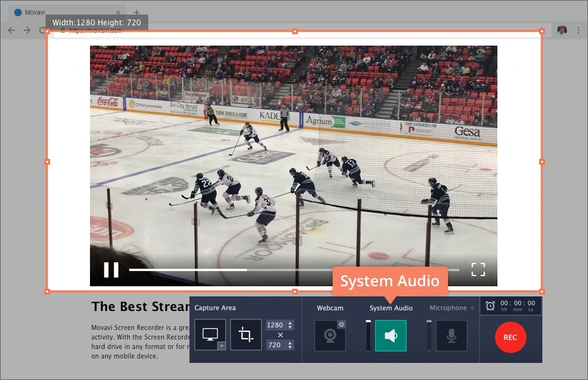Open a new browser tab with plus

[x=136, y=13]
